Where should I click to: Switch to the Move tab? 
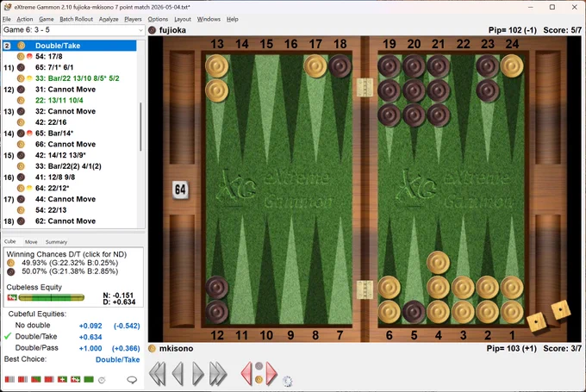[31, 242]
